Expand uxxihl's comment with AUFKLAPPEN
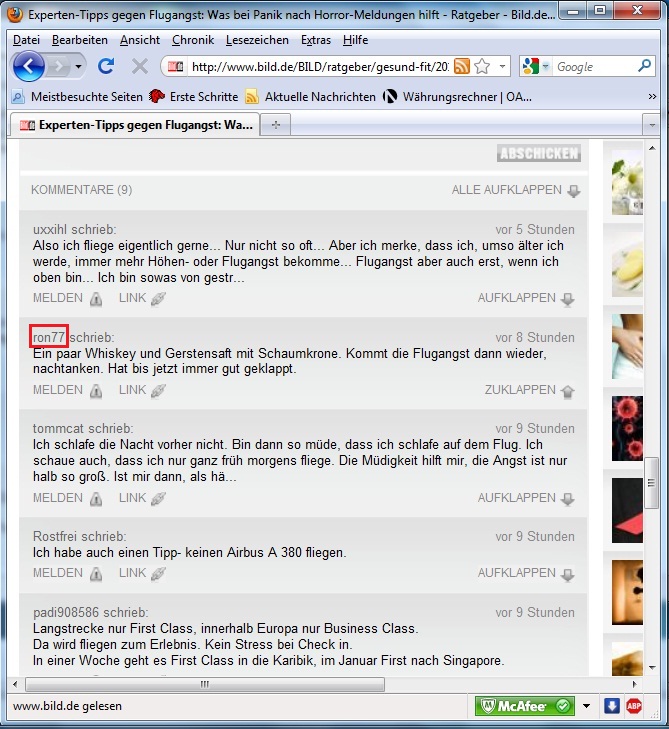This screenshot has height=729, width=669. (526, 298)
